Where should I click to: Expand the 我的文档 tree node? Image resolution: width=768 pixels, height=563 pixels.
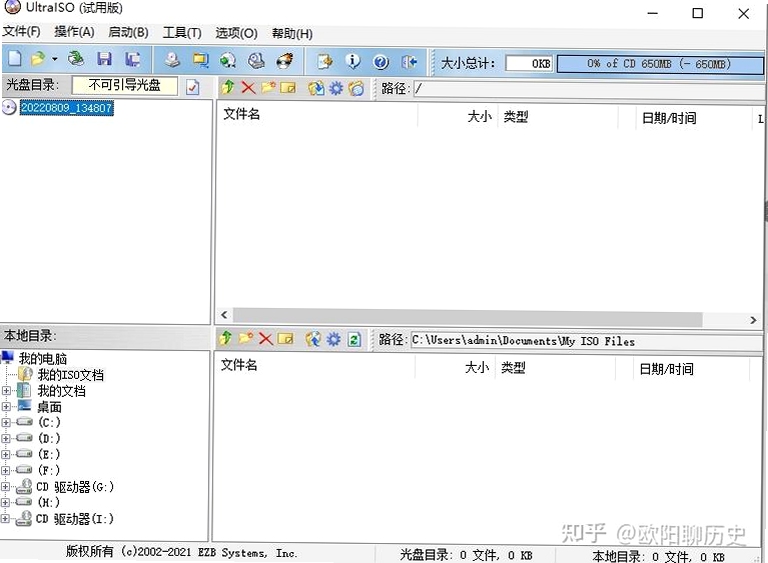(x=6, y=391)
